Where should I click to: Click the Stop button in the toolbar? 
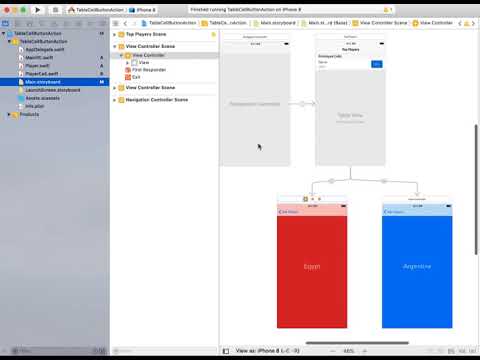[55, 10]
